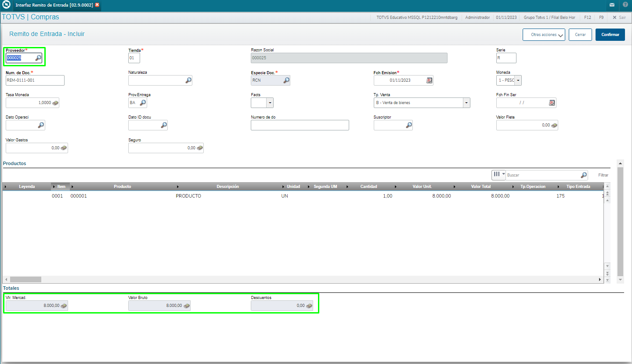Viewport: 632px width, 364px height.
Task: Click the Tienda input field
Action: point(134,58)
